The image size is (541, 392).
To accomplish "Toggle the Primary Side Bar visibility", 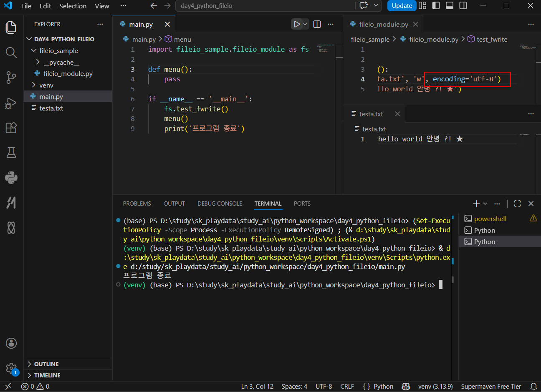I will pyautogui.click(x=436, y=6).
